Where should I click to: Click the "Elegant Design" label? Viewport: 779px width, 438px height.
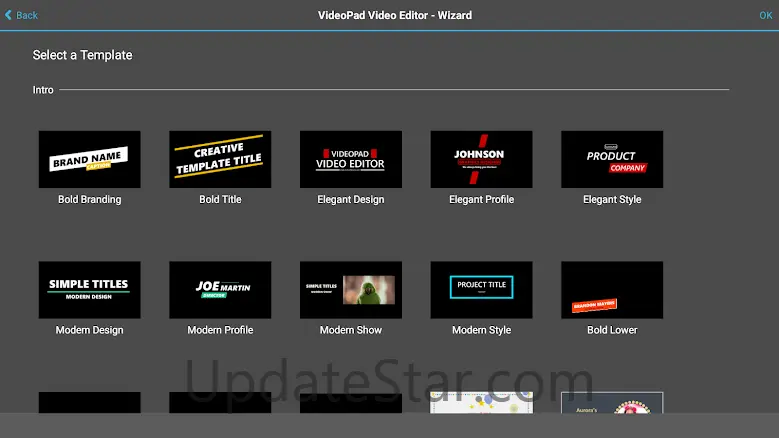[x=351, y=200]
